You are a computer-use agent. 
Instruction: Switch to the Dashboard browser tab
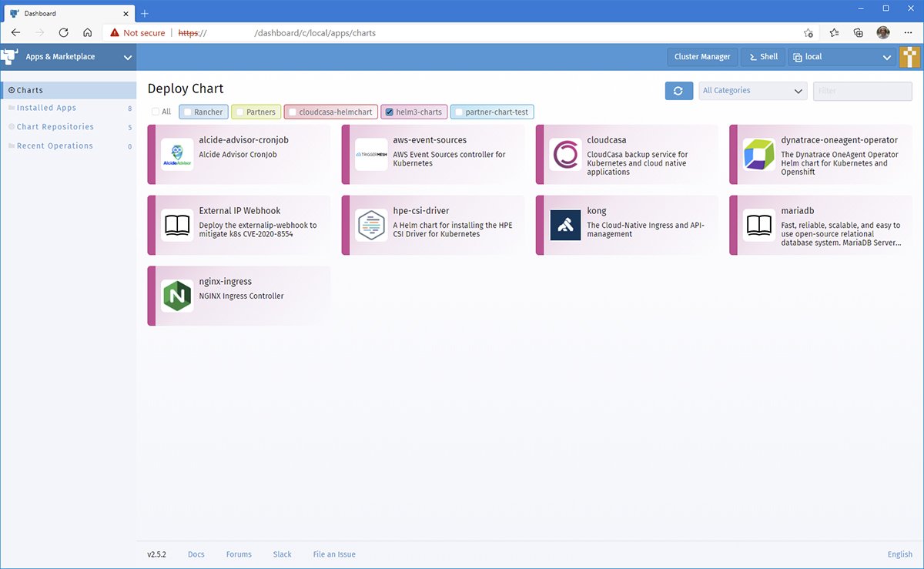point(68,13)
